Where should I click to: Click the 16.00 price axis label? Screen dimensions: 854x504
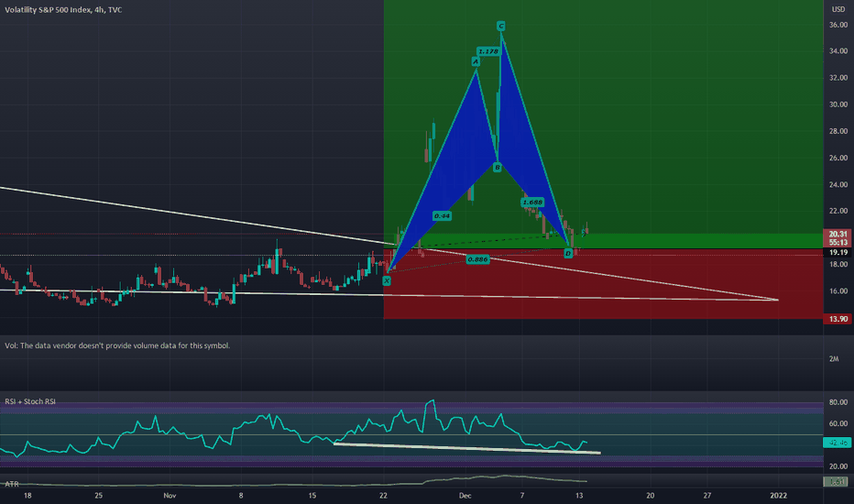click(838, 291)
